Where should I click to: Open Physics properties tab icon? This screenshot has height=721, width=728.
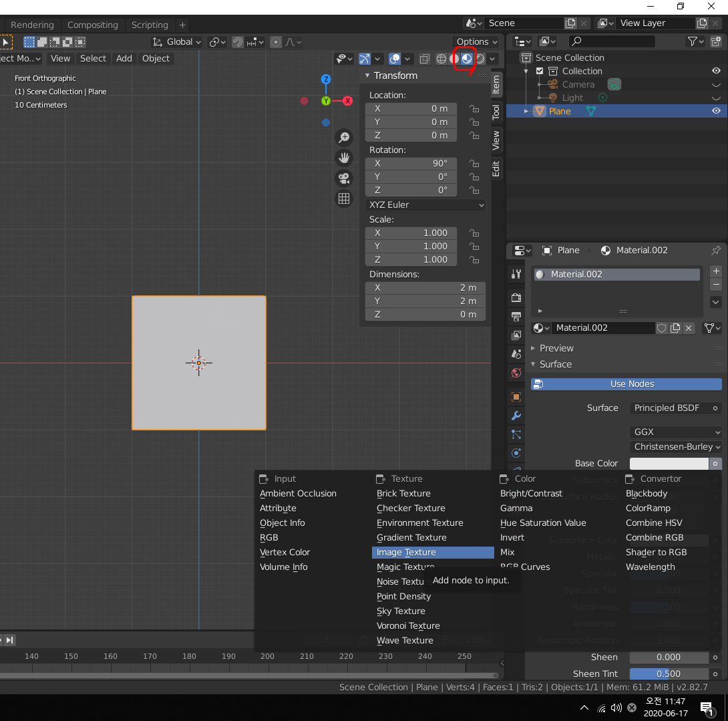coord(516,454)
